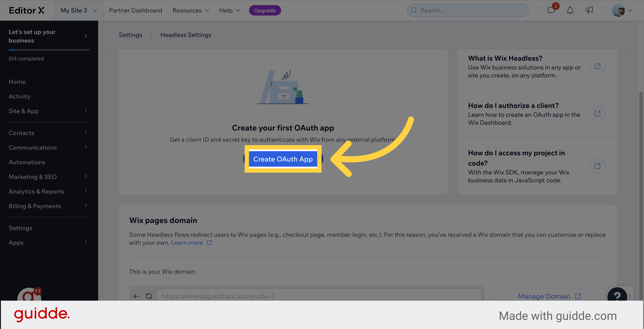The width and height of the screenshot is (644, 329).
Task: Open the help question mark bubble
Action: pyautogui.click(x=617, y=295)
